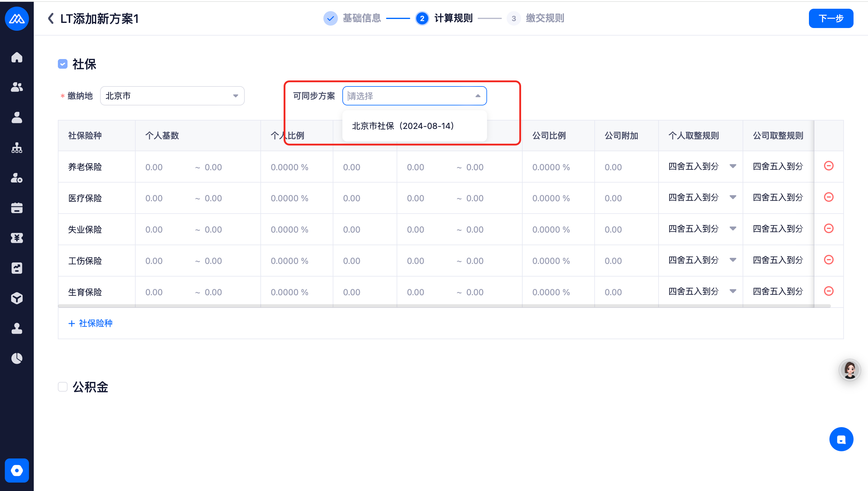868x491 pixels.
Task: Collapse the 可同步方案 dropdown arrow
Action: click(x=478, y=96)
